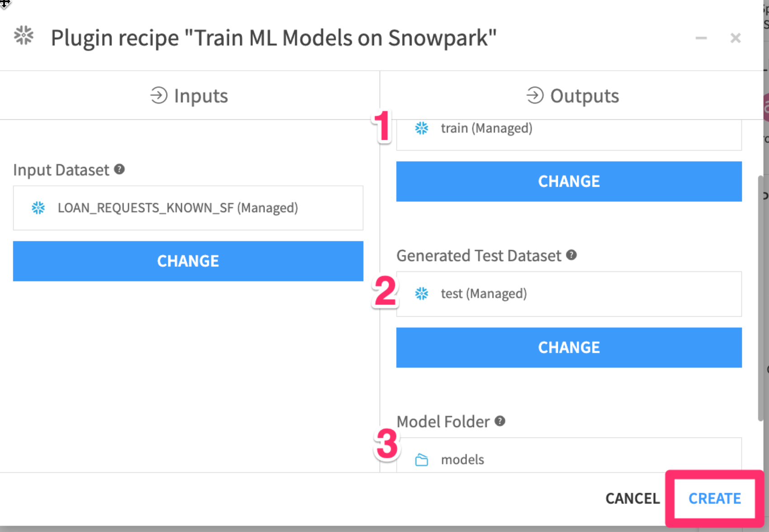The height and width of the screenshot is (532, 769).
Task: Click the Snowflake icon beside LOAN_REQUESTS_KNOWN_SF
Action: (x=38, y=208)
